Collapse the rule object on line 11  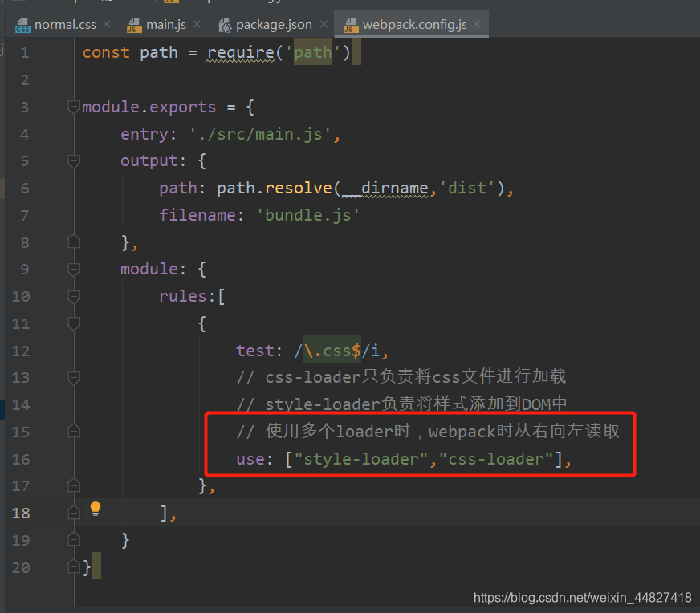(x=74, y=323)
